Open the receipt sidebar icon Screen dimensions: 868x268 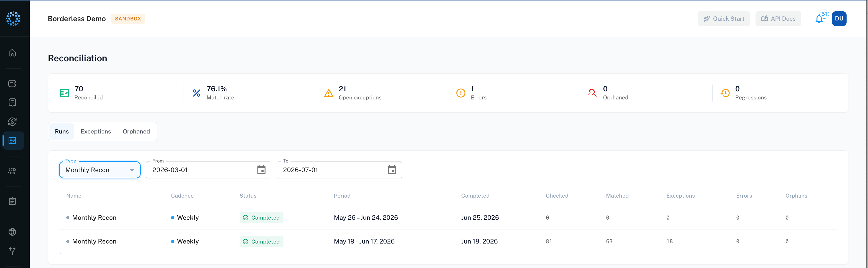coord(12,102)
